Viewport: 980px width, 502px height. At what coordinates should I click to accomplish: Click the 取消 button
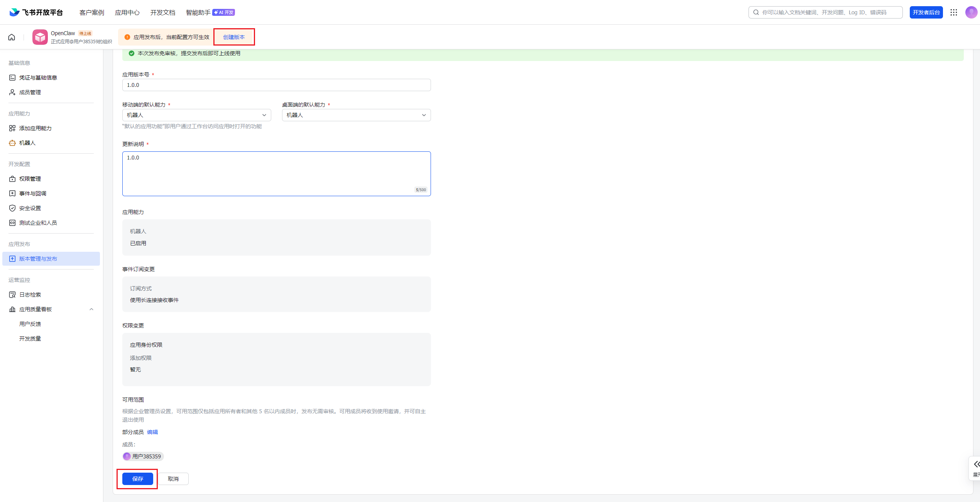[173, 479]
